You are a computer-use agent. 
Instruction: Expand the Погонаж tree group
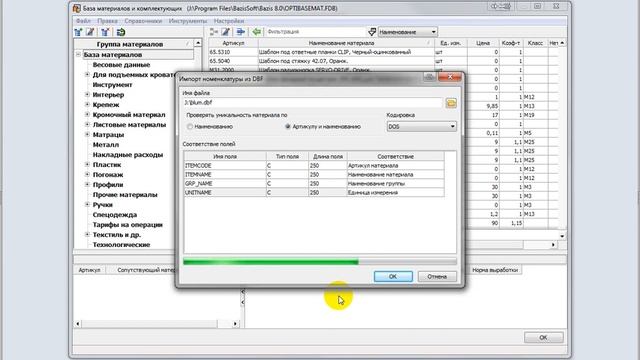point(87,174)
